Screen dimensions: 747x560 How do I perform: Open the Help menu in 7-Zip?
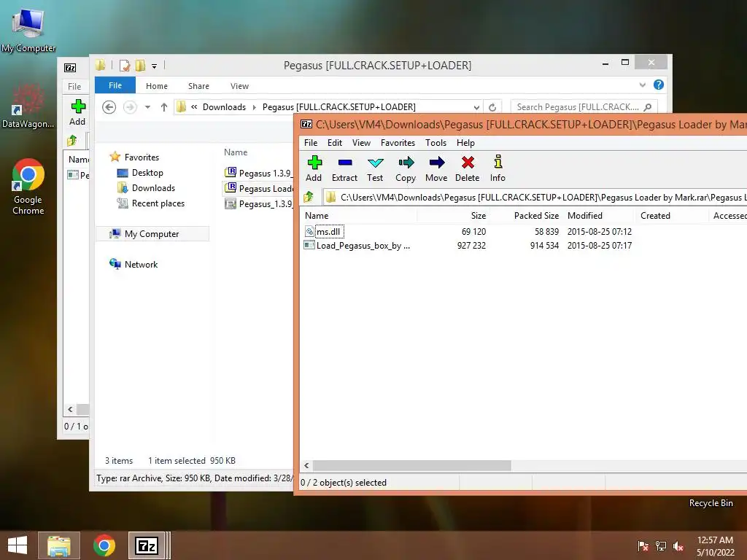[465, 143]
